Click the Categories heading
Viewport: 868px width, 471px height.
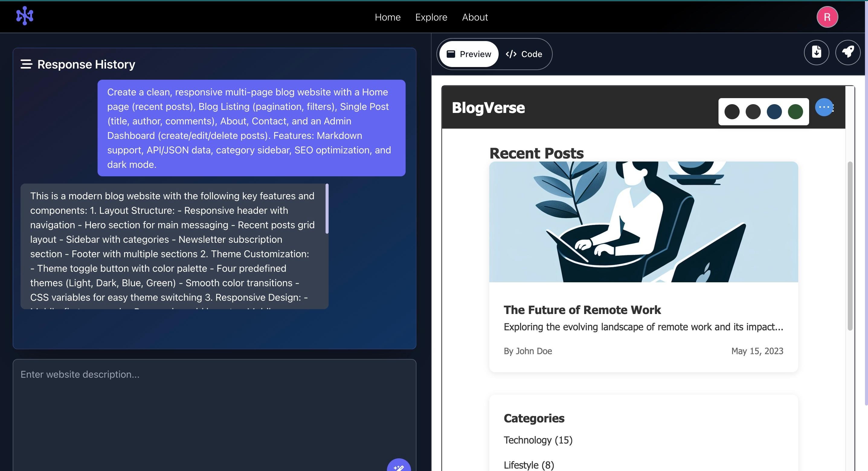click(534, 418)
